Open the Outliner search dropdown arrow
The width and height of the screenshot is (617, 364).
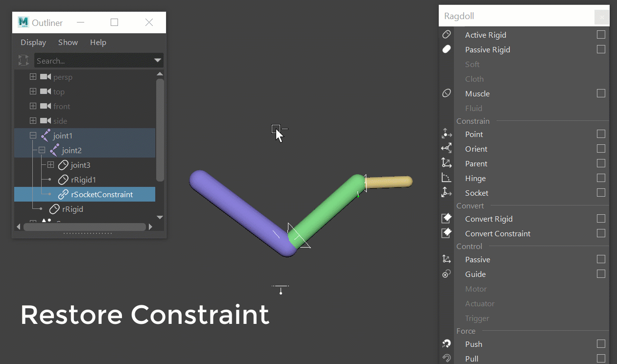[157, 61]
